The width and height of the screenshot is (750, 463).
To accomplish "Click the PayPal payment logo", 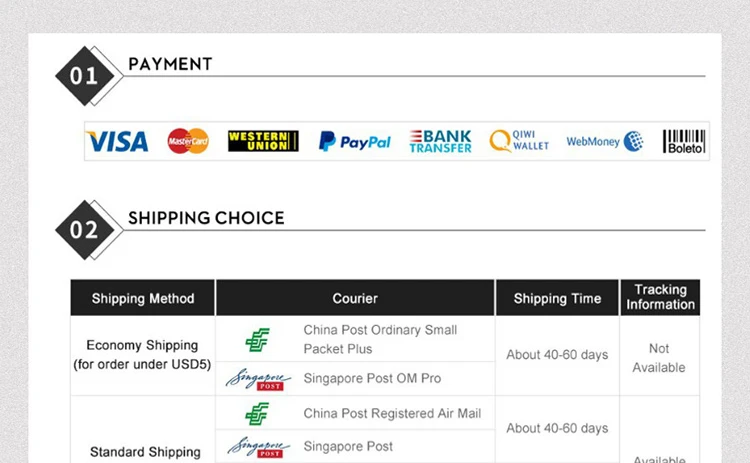I will 355,142.
